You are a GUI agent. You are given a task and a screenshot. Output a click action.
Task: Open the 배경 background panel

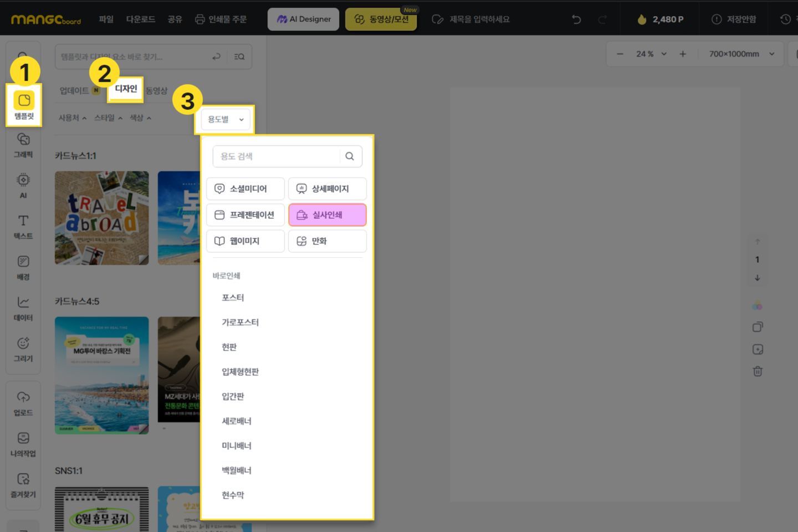[23, 268]
